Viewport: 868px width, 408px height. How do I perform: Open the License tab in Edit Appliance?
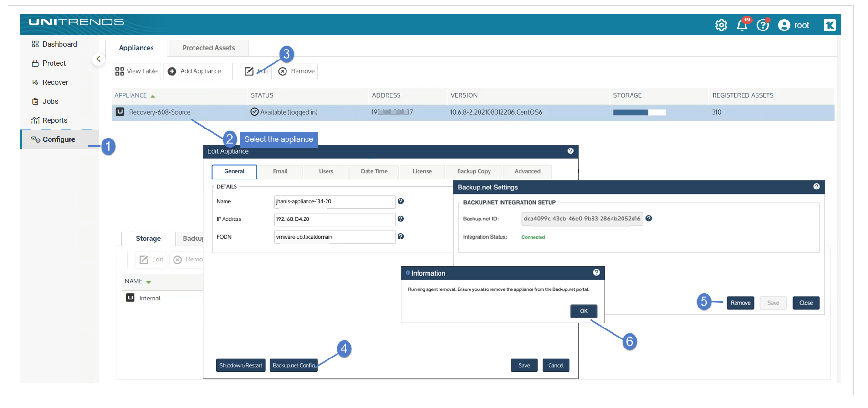coord(422,171)
